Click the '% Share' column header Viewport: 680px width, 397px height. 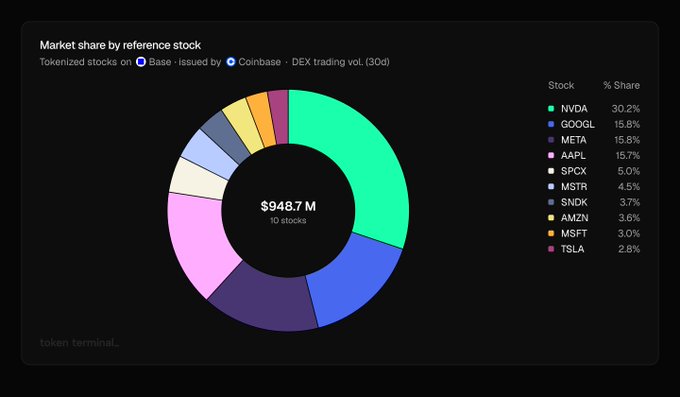tap(621, 85)
